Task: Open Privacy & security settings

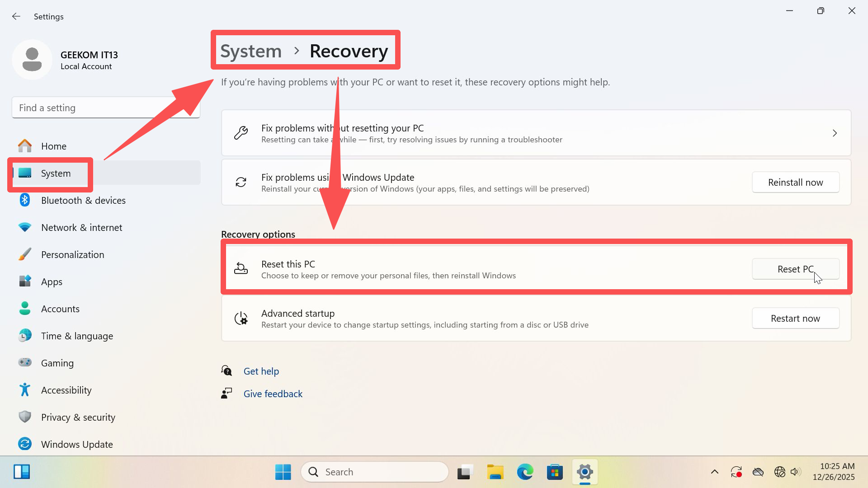Action: pyautogui.click(x=78, y=417)
